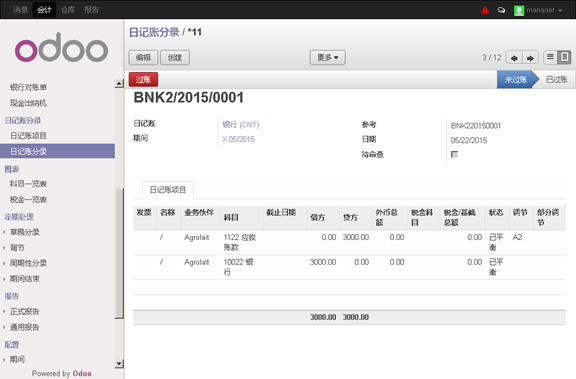576x379 pixels.
Task: Click the red 过账 button
Action: coord(143,79)
